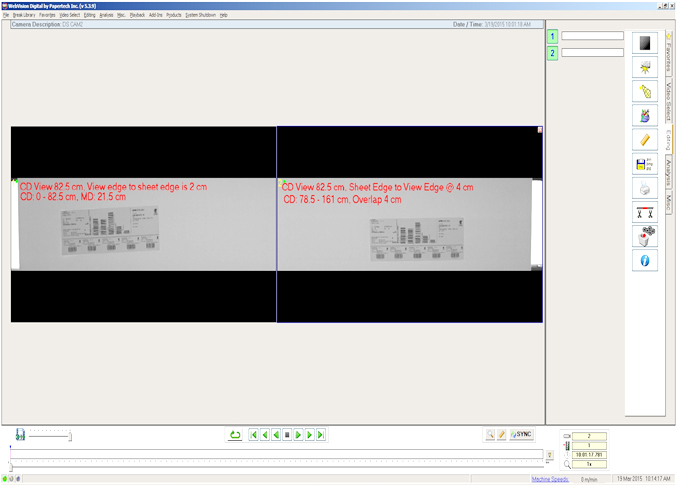Image resolution: width=677 pixels, height=485 pixels.
Task: Click the frame number field showing 1
Action: [x=589, y=446]
